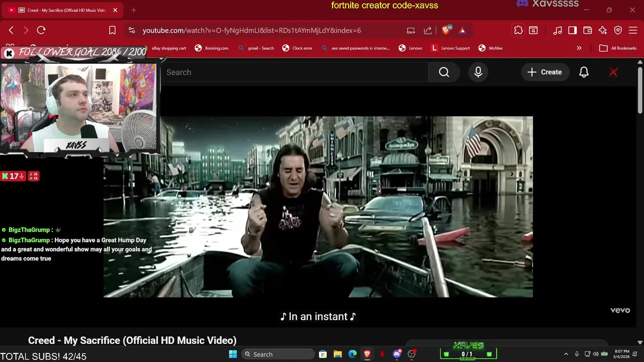
Task: Open the Brave Shields lion icon
Action: coord(446,30)
